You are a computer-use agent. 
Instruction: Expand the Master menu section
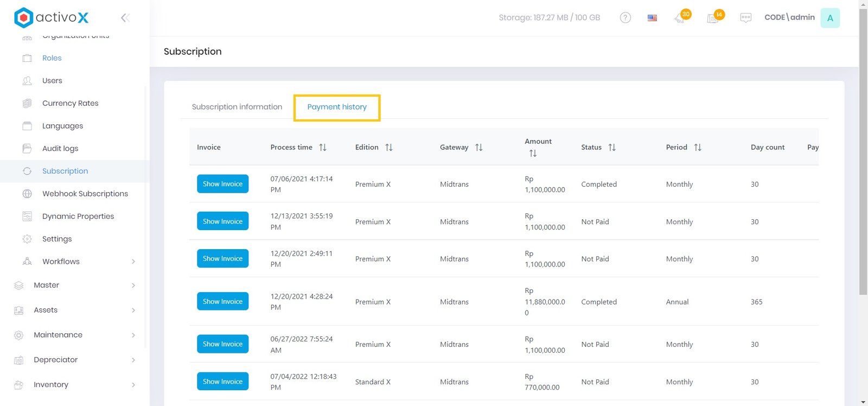coord(133,286)
